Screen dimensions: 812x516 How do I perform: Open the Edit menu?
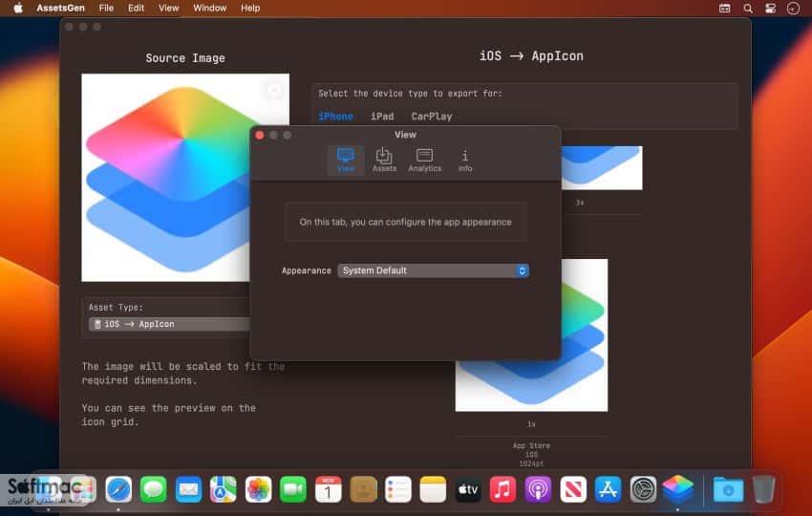click(137, 8)
